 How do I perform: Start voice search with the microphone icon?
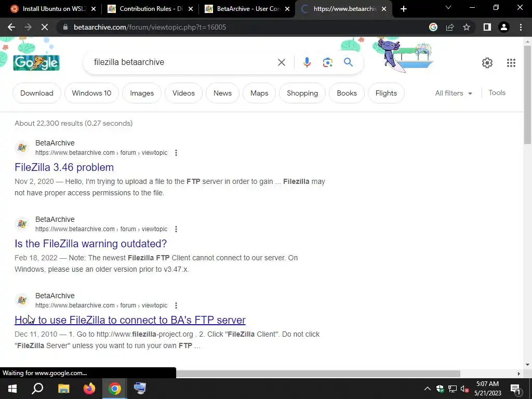click(307, 62)
